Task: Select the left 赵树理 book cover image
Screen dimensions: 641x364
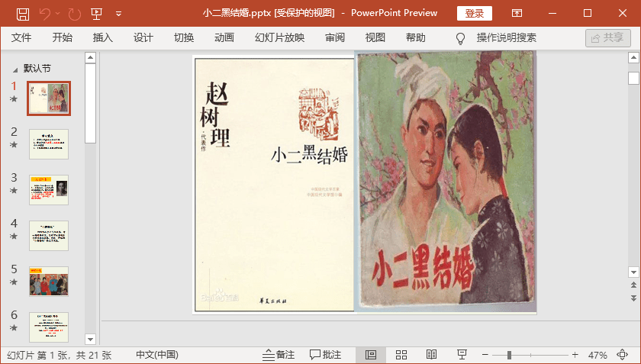Action: pos(274,185)
